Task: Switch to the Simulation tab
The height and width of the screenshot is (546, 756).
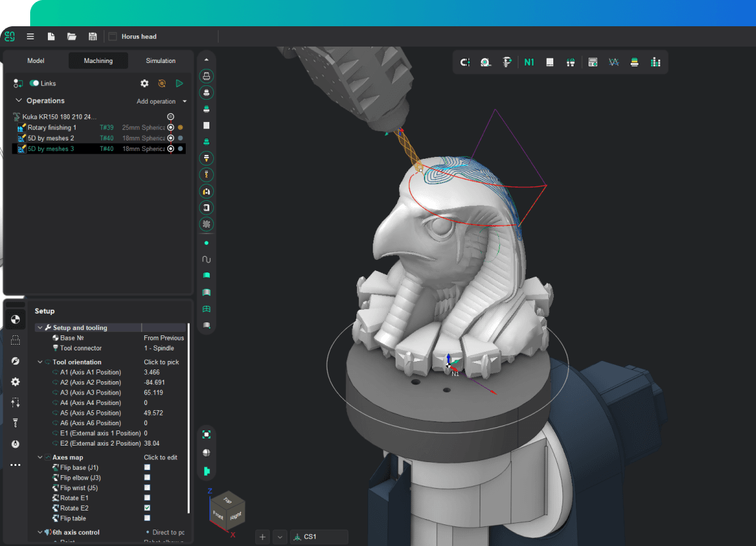Action: [x=161, y=61]
